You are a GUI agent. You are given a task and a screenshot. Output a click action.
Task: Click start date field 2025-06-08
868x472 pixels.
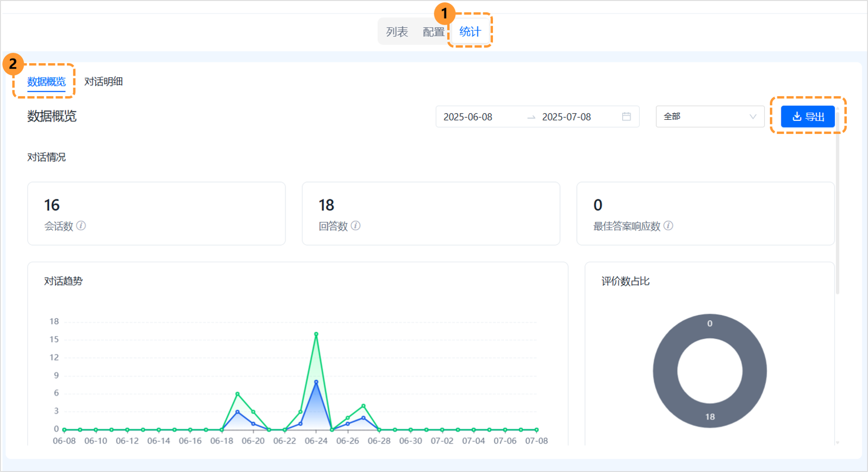[x=468, y=117]
